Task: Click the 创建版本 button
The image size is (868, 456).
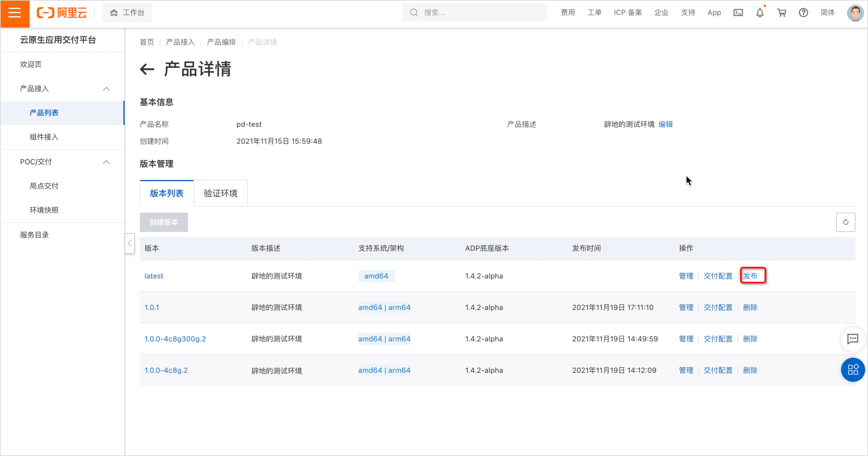Action: coord(164,222)
